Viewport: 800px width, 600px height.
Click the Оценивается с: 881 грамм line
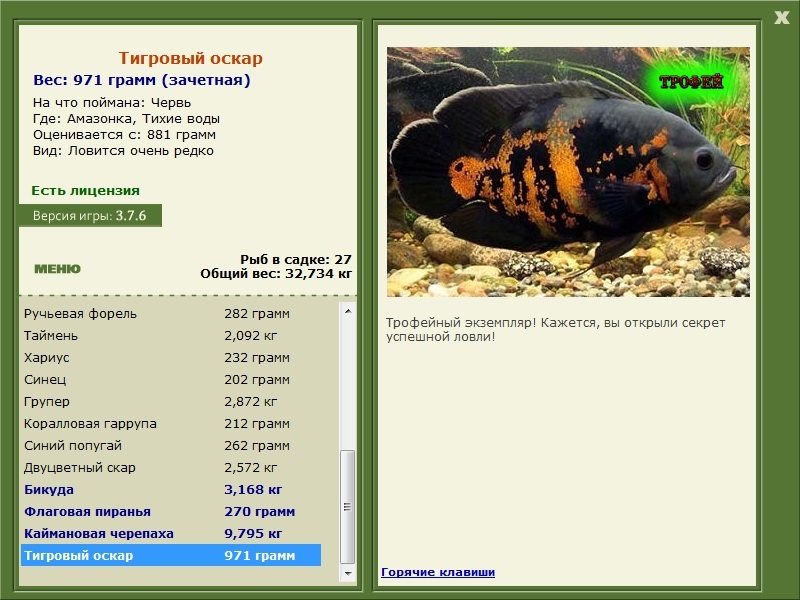(x=124, y=135)
